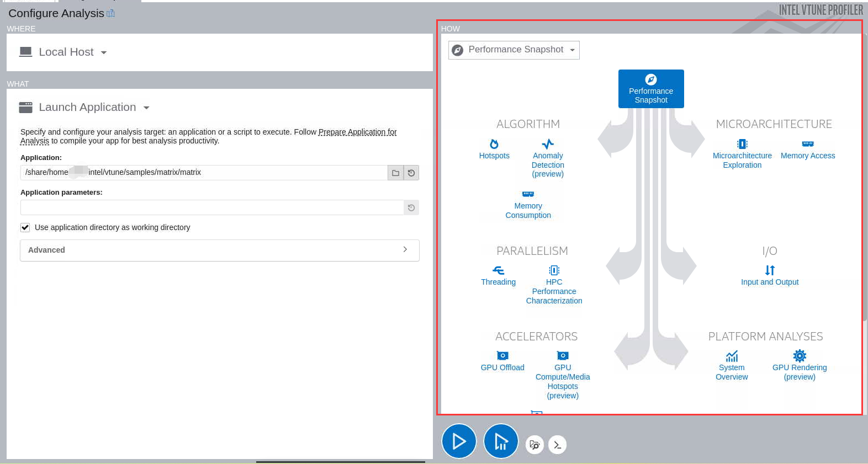Viewport: 868px width, 464px height.
Task: Browse for application with the folder icon
Action: point(395,173)
